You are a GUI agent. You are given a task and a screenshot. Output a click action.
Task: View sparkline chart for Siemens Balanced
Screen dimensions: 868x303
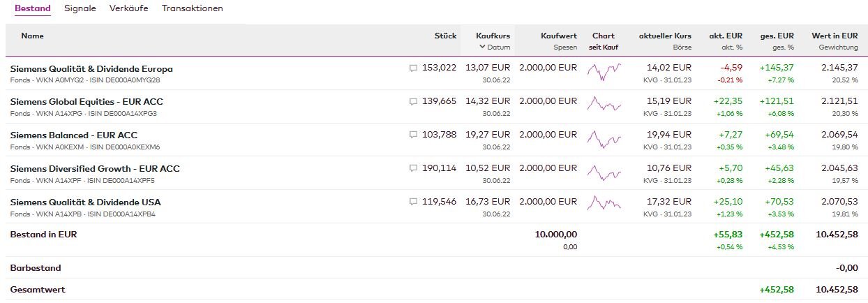[x=604, y=138]
